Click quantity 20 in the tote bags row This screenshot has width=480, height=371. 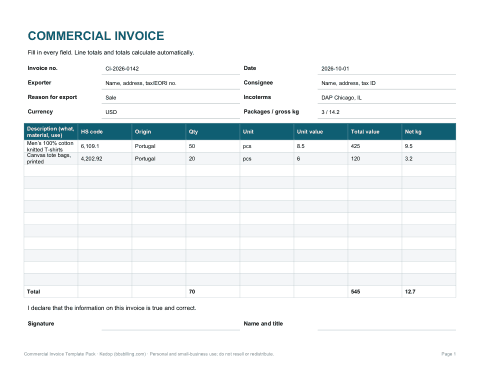tap(213, 159)
